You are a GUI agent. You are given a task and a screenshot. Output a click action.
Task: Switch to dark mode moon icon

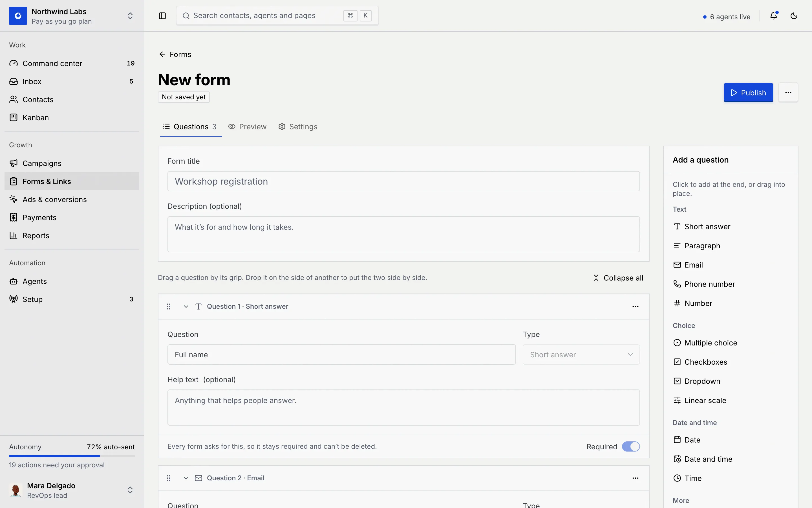pos(794,16)
